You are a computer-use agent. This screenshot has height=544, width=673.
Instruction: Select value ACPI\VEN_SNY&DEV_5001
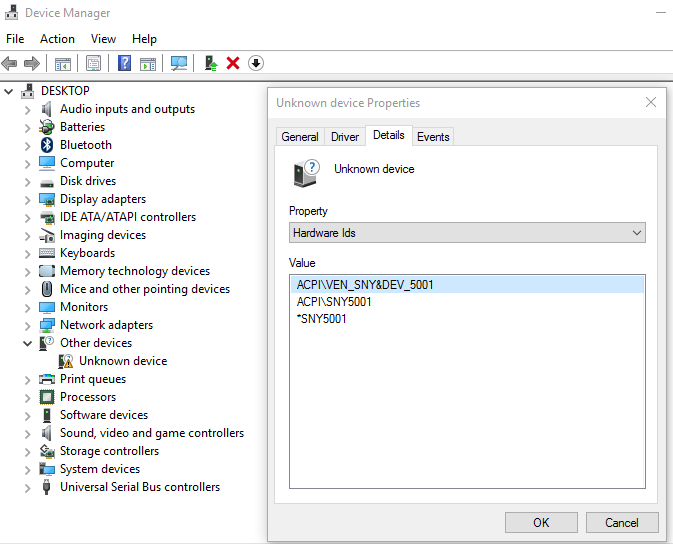pos(467,285)
